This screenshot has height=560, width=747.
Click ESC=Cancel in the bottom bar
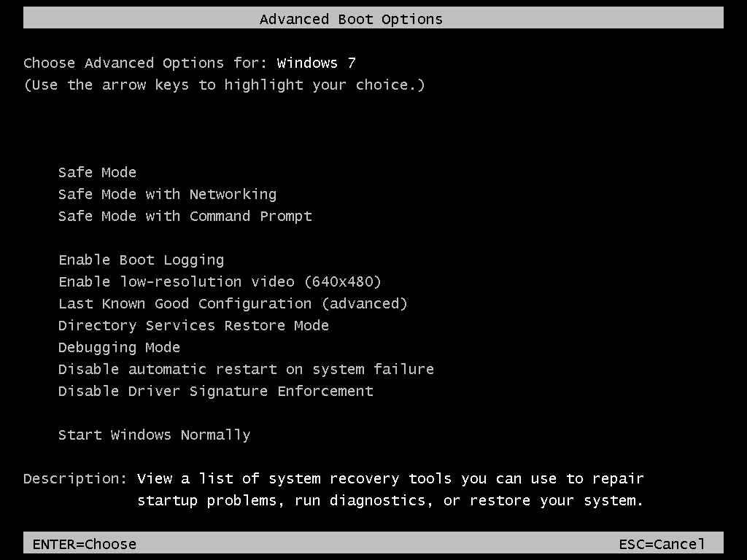(662, 544)
